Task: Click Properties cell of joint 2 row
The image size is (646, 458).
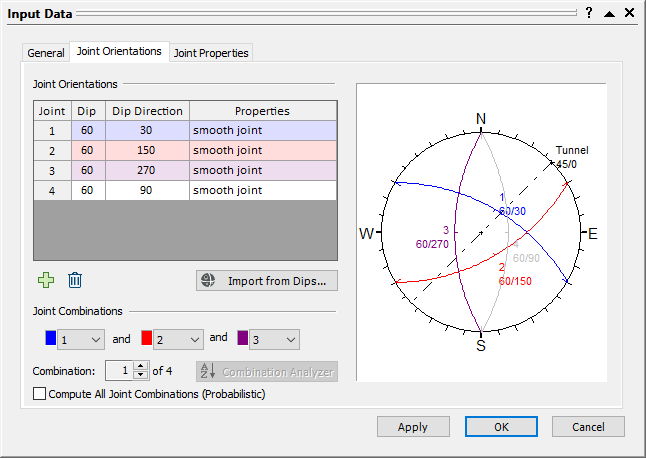Action: click(263, 150)
